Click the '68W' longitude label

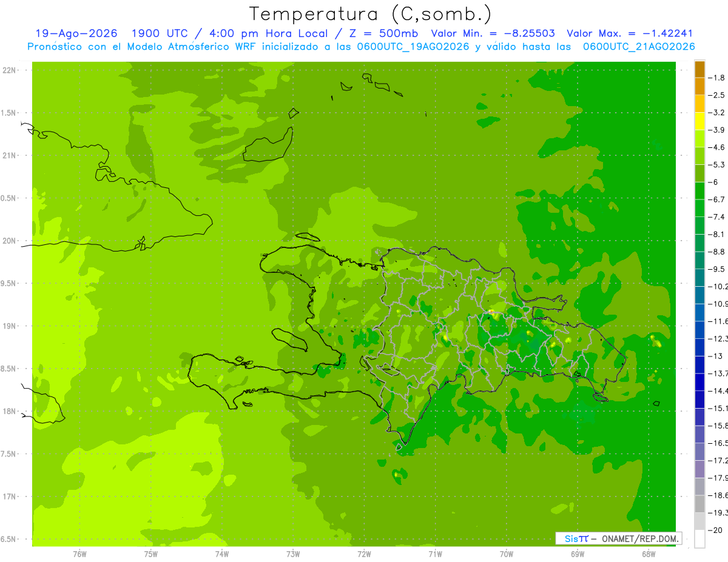tap(649, 554)
